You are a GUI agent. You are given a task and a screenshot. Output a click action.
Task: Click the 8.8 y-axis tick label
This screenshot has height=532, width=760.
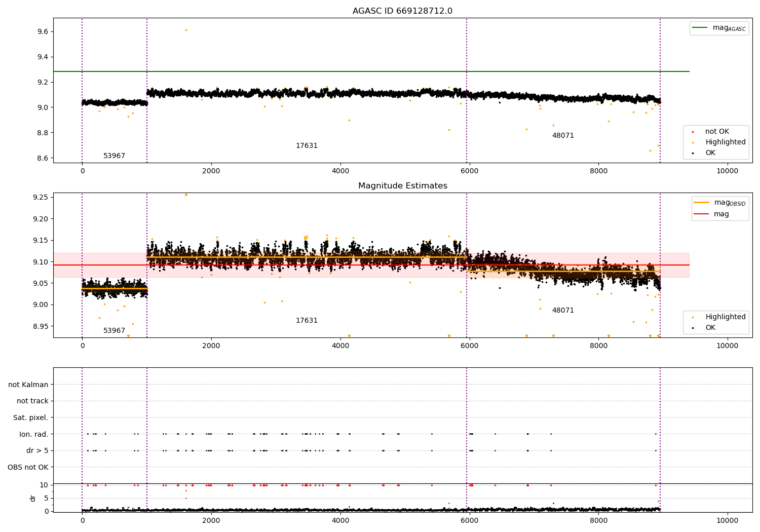coord(42,133)
